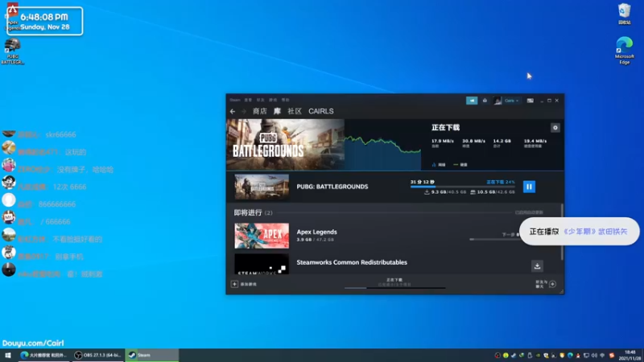
Task: Click the 正在下载 downloading heading
Action: click(x=446, y=128)
